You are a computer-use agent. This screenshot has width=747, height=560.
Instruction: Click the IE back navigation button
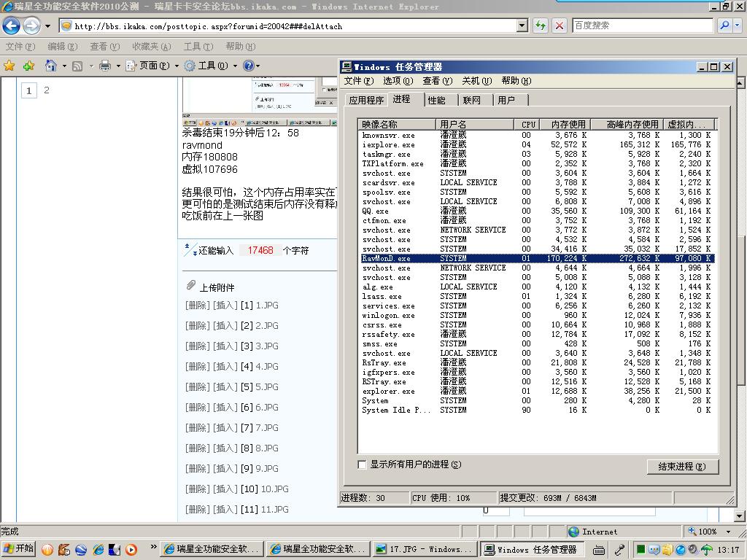[x=12, y=26]
